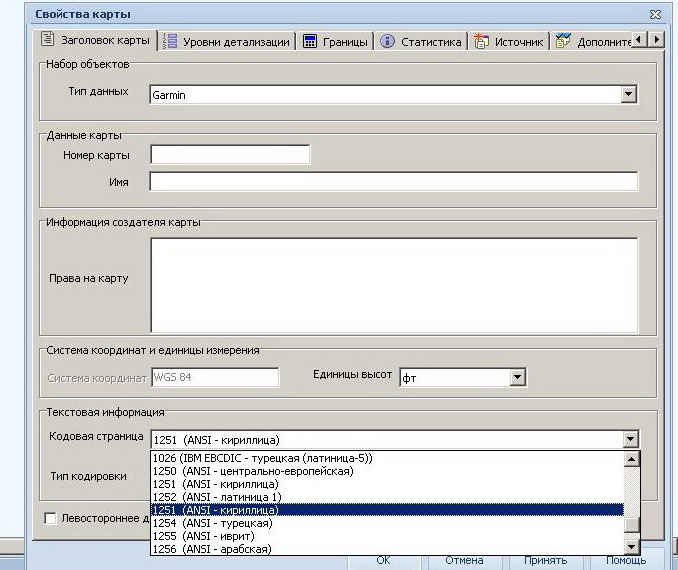Click the Заголовок карты tab icon
Image resolution: width=678 pixels, height=570 pixels.
click(47, 41)
